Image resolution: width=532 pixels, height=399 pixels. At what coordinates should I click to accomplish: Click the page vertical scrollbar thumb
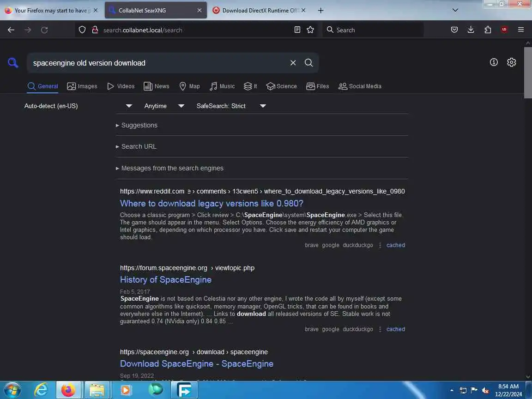coord(528,72)
